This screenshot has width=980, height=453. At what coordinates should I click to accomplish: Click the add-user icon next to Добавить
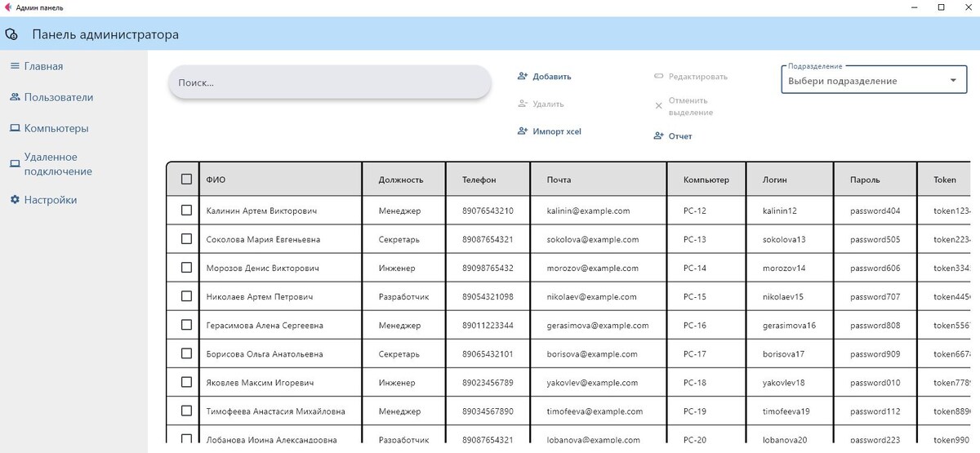pyautogui.click(x=523, y=76)
